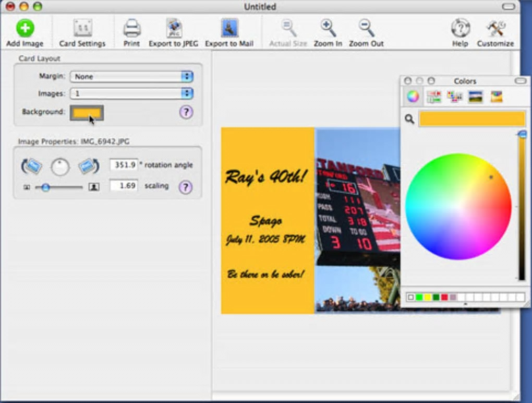This screenshot has width=532, height=403.
Task: Click the small image icon beside scaling slider
Action: (27, 187)
